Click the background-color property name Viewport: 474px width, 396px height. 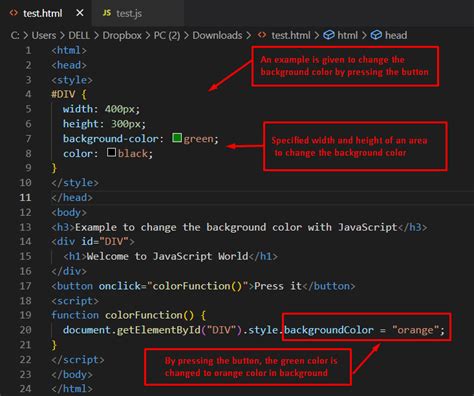111,139
